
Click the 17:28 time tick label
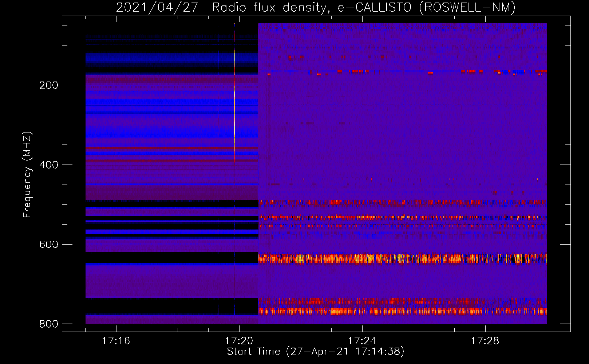tap(485, 341)
